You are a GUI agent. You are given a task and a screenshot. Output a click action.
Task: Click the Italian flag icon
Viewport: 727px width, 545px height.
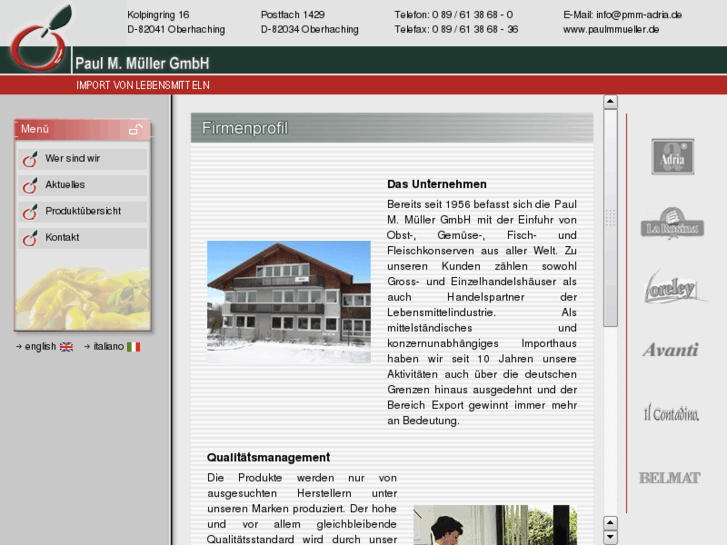(x=134, y=347)
